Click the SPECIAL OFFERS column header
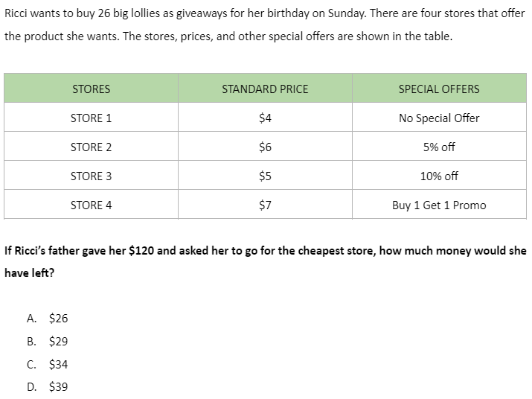This screenshot has height=399, width=532. click(x=439, y=89)
